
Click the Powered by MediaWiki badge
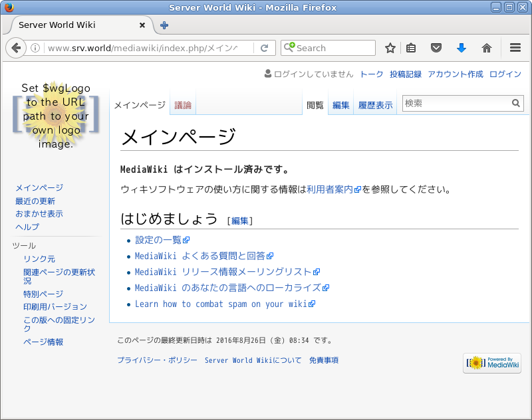pos(492,363)
